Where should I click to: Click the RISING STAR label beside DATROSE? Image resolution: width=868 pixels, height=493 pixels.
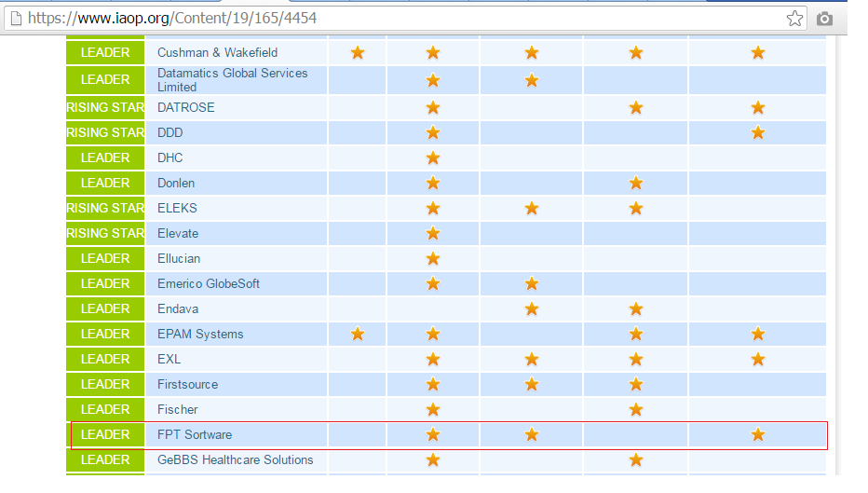point(105,107)
